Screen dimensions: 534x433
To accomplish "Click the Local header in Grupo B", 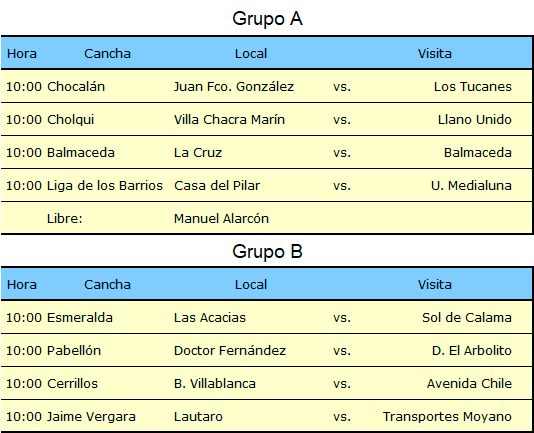I will (251, 285).
